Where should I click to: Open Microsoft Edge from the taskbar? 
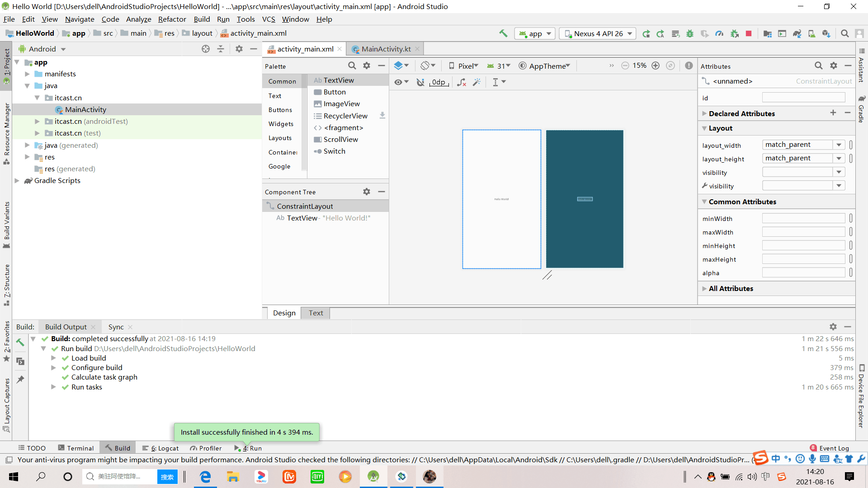point(205,477)
